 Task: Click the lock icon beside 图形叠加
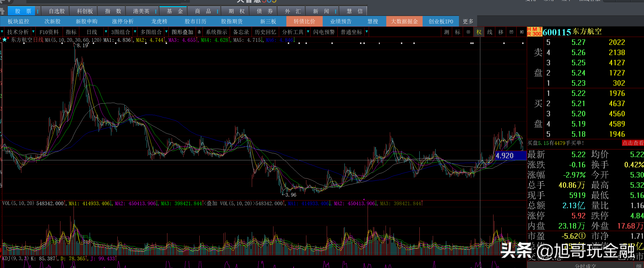pos(199,32)
